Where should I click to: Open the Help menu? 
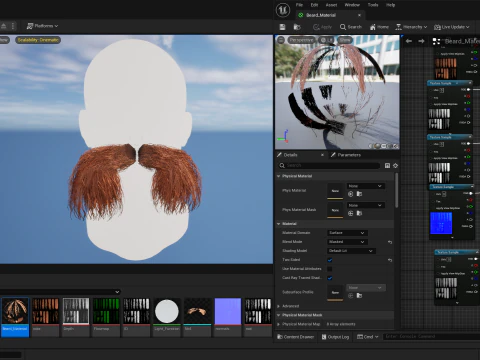point(390,5)
